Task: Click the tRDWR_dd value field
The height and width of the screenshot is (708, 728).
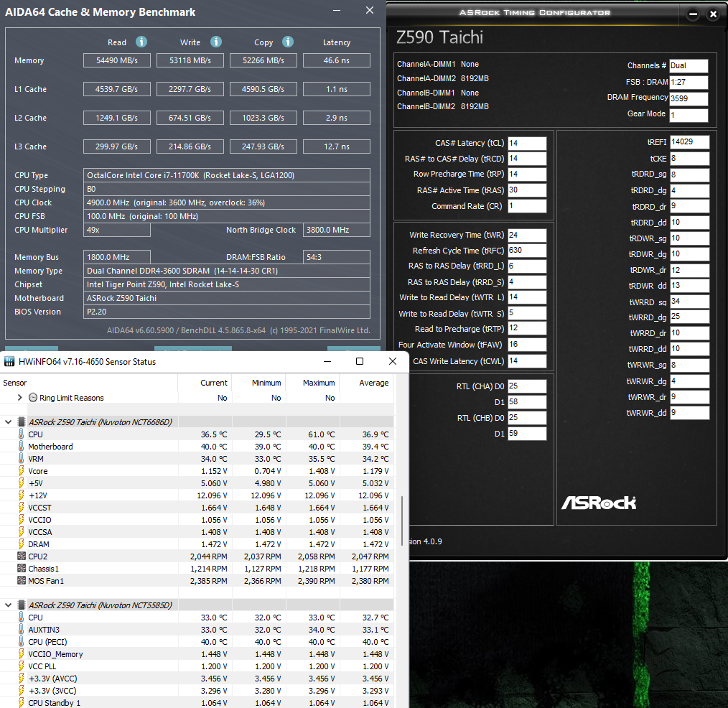Action: point(689,286)
